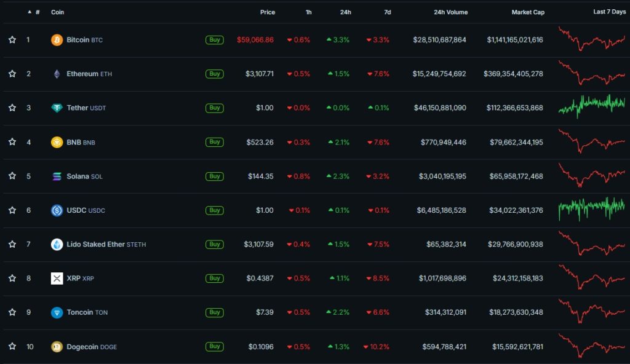Click the Toncoin TON logo
This screenshot has width=630, height=364.
click(56, 312)
